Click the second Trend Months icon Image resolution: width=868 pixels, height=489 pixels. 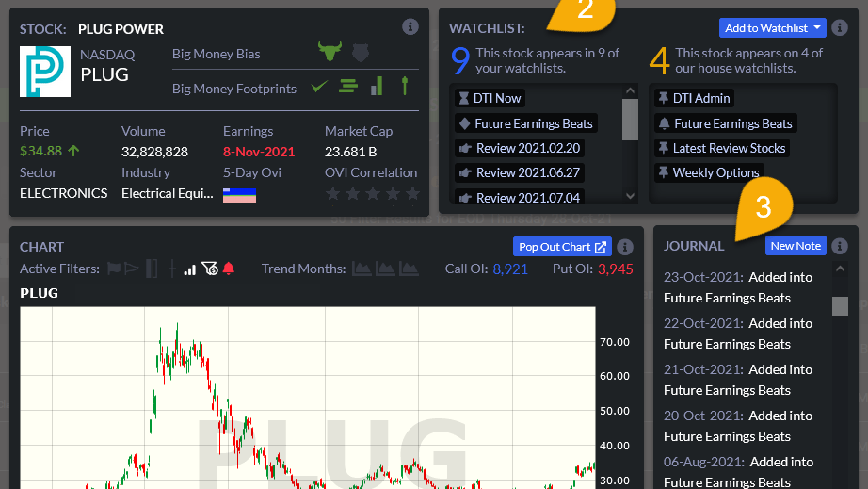pos(385,269)
